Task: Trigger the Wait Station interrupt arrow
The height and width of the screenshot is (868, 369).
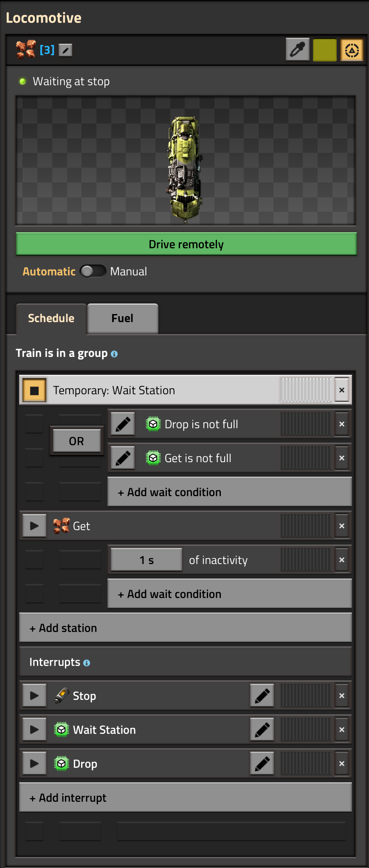Action: coord(34,730)
